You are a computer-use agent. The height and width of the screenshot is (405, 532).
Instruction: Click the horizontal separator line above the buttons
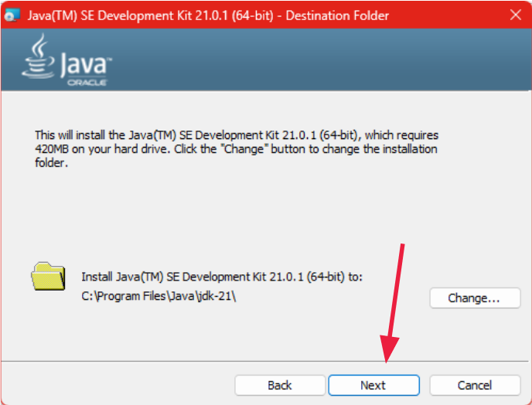pos(116,361)
